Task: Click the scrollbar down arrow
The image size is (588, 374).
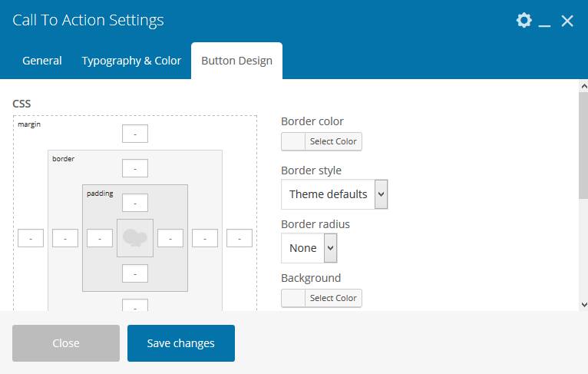Action: pyautogui.click(x=582, y=304)
